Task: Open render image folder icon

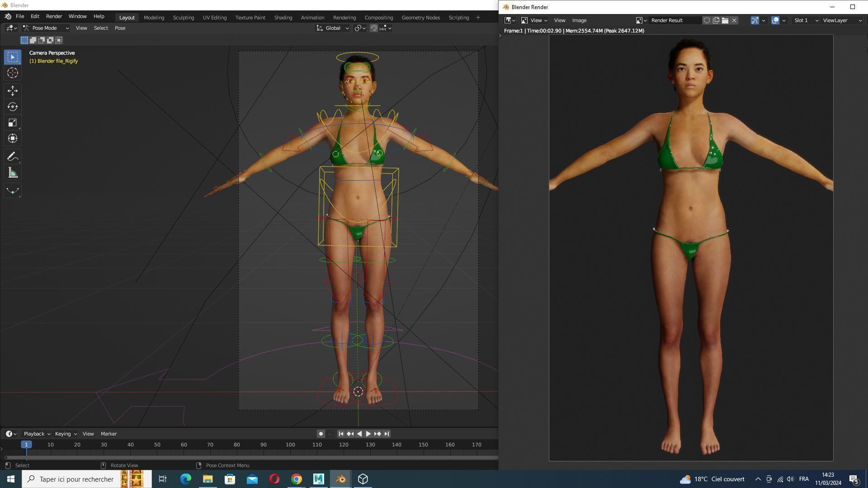Action: [725, 20]
